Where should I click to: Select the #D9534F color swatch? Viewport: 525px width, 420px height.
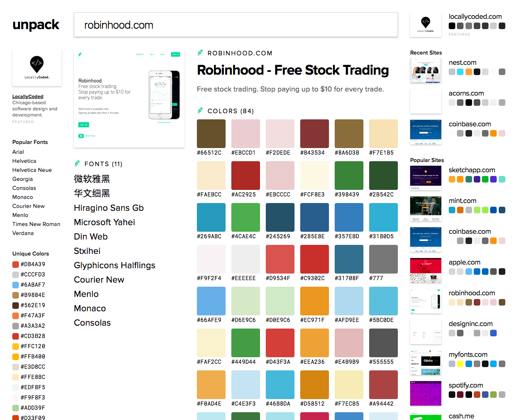pos(280,259)
